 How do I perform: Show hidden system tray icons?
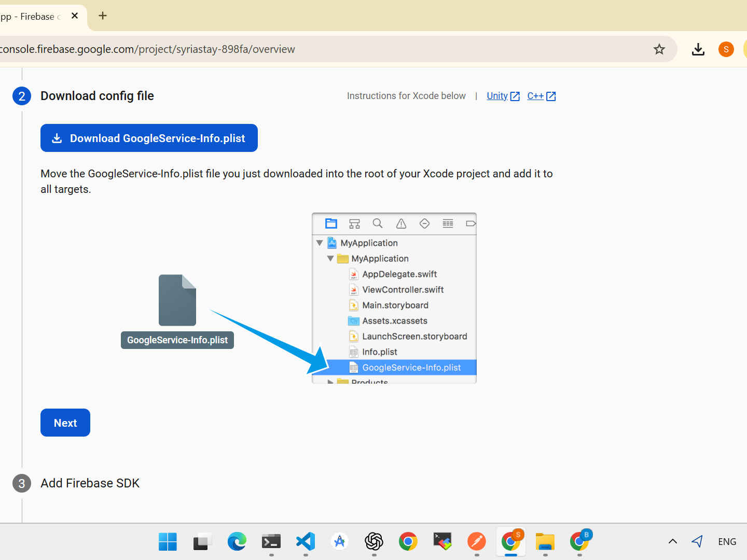[673, 542]
